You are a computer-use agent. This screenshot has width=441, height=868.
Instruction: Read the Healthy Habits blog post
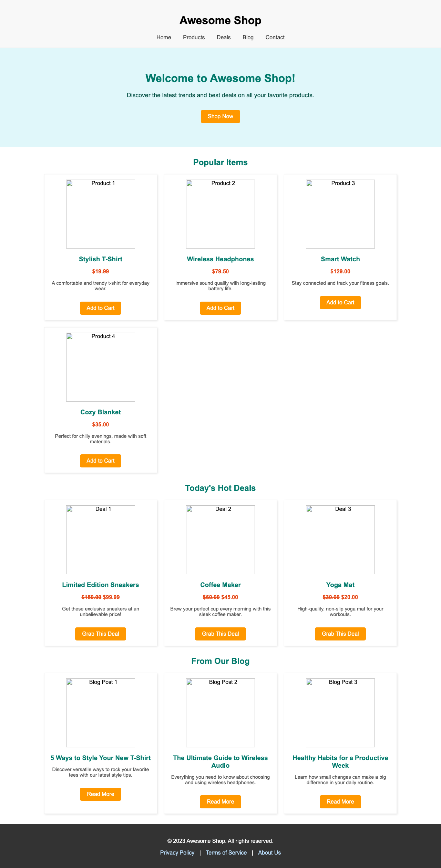(x=340, y=801)
